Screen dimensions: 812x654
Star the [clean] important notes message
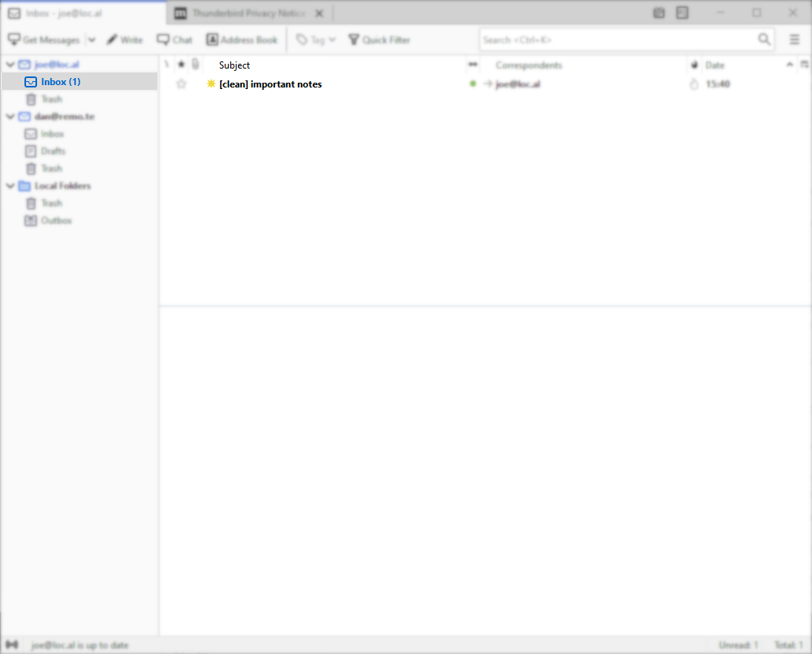click(x=181, y=84)
